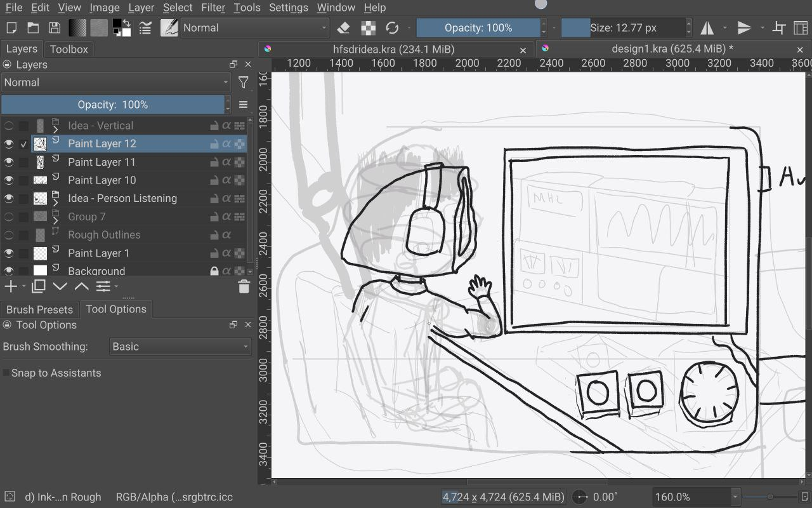
Task: Open the Filter menu
Action: click(213, 8)
